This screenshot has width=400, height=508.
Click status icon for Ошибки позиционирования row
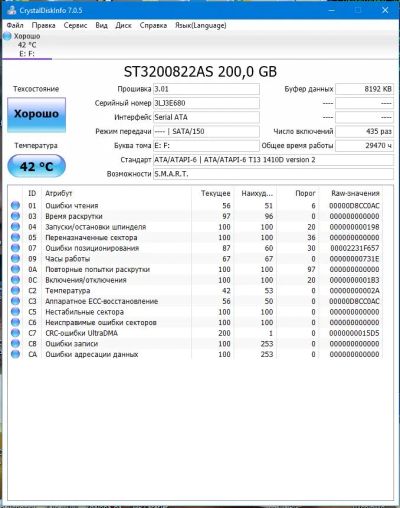click(15, 248)
